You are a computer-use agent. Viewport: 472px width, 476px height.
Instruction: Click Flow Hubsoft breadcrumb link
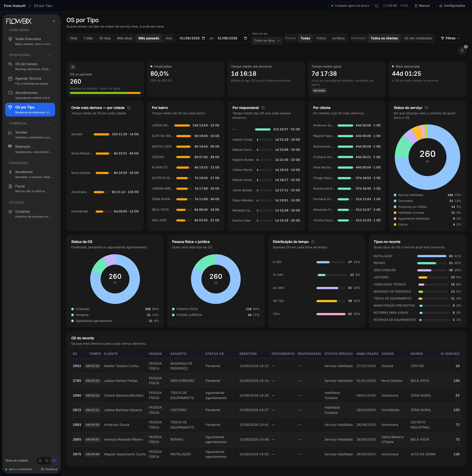click(x=15, y=6)
